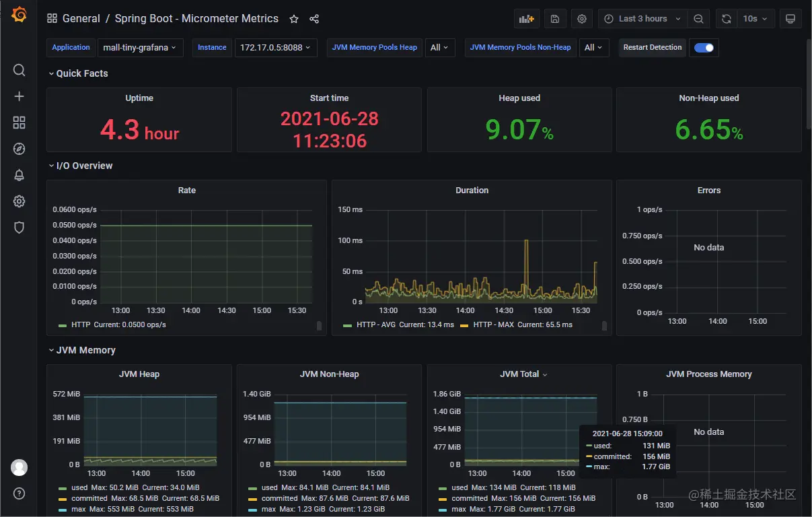Open the Application dropdown mall-tiny-grafana
Viewport: 812px width, 517px height.
pos(140,47)
